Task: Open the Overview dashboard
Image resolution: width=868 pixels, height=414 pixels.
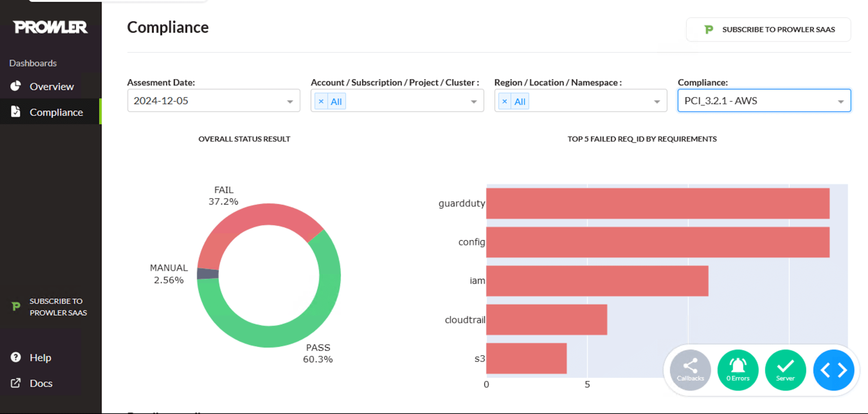Action: [x=50, y=86]
